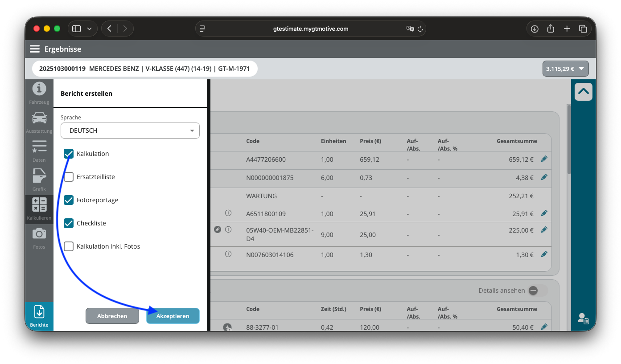
Task: Go to the Ausstattung car section
Action: (39, 123)
